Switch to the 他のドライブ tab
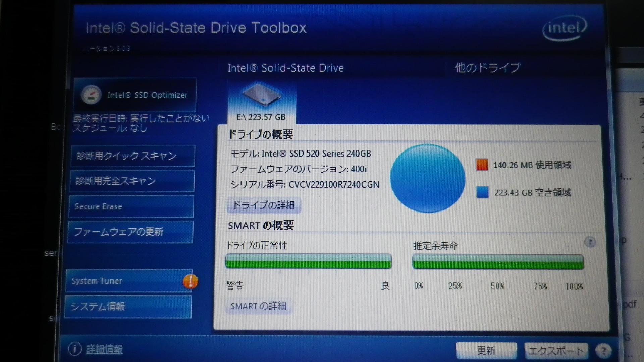 (x=487, y=68)
